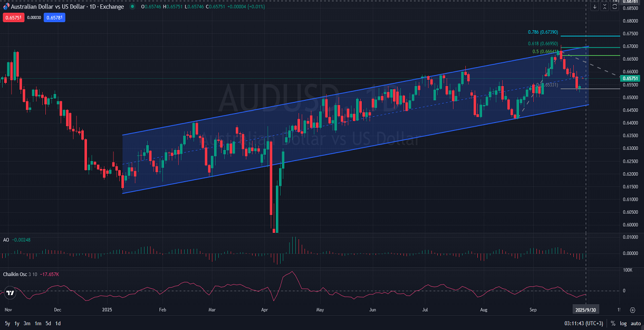The height and width of the screenshot is (330, 644).
Task: Switch to the 3m date range
Action: click(27, 323)
